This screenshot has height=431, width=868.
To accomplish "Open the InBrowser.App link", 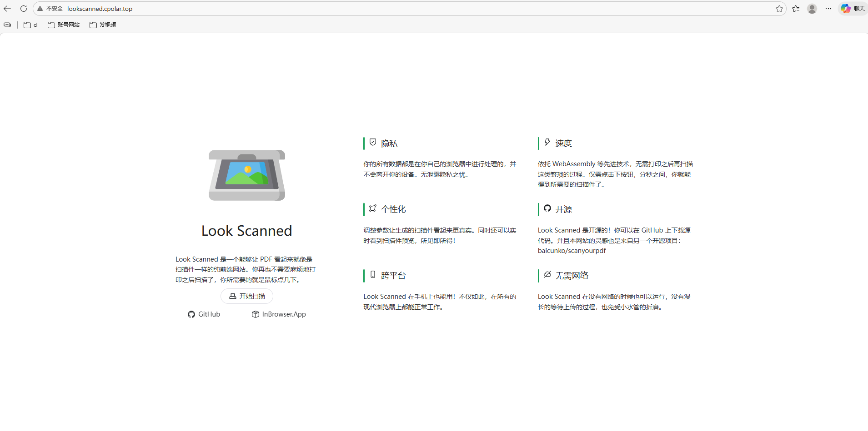I will coord(279,314).
